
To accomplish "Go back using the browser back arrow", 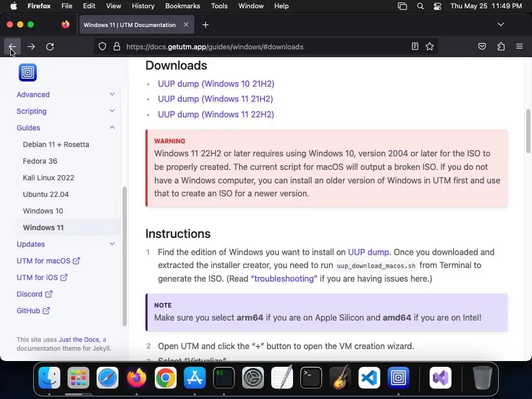I will 12,46.
